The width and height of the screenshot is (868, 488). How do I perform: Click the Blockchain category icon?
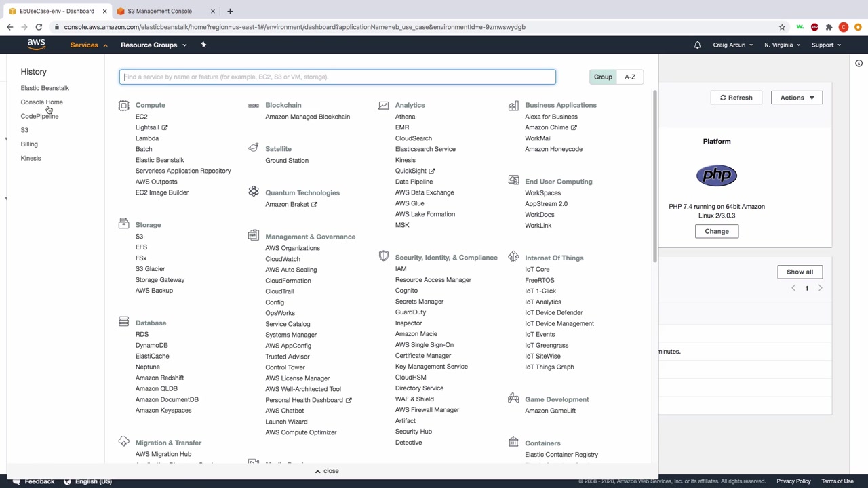click(254, 105)
